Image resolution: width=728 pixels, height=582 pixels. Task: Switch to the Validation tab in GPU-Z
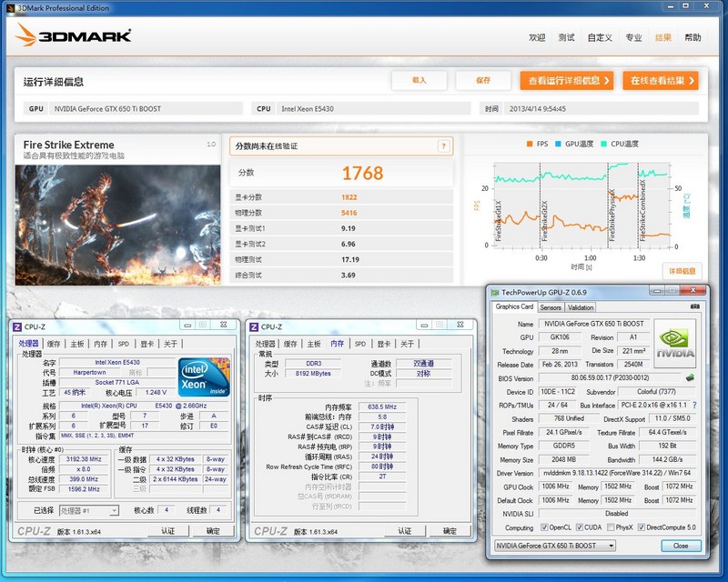tap(581, 307)
